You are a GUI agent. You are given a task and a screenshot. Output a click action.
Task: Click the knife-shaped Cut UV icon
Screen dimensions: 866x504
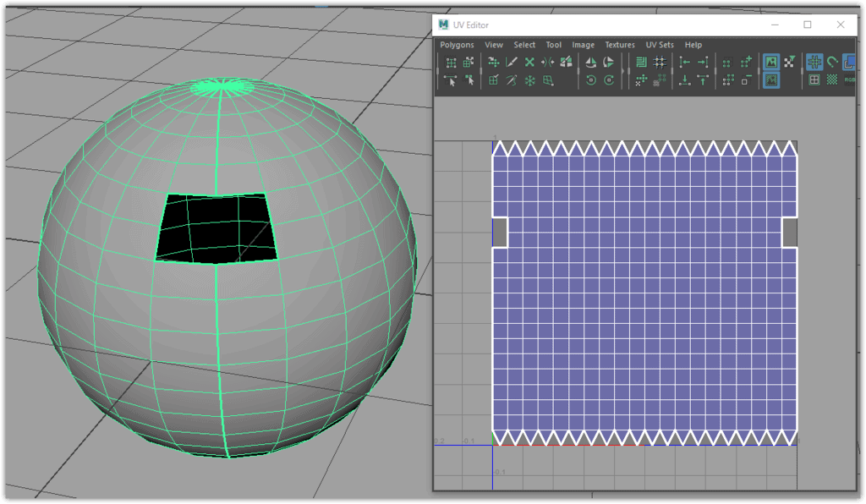point(512,62)
